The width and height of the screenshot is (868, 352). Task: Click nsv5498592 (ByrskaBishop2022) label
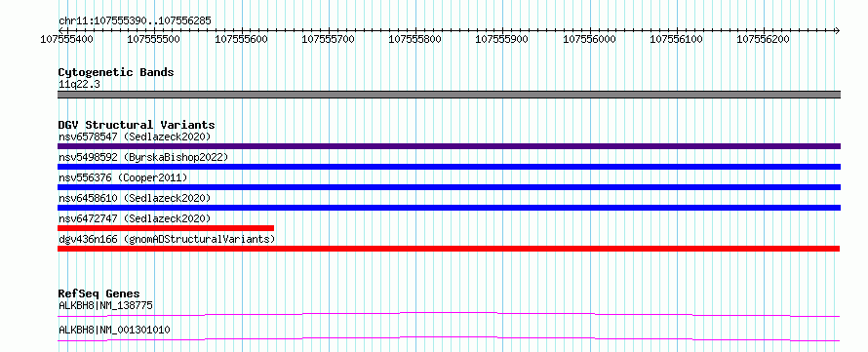tap(143, 157)
